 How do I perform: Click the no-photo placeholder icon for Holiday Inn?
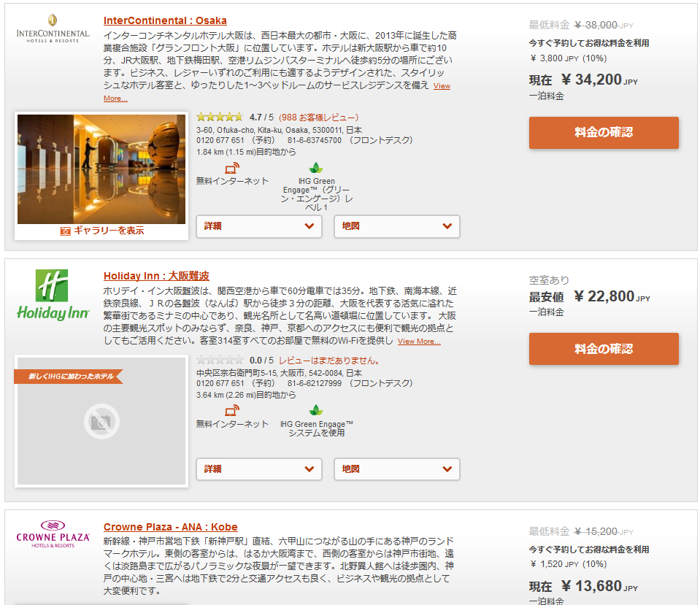pos(101,422)
